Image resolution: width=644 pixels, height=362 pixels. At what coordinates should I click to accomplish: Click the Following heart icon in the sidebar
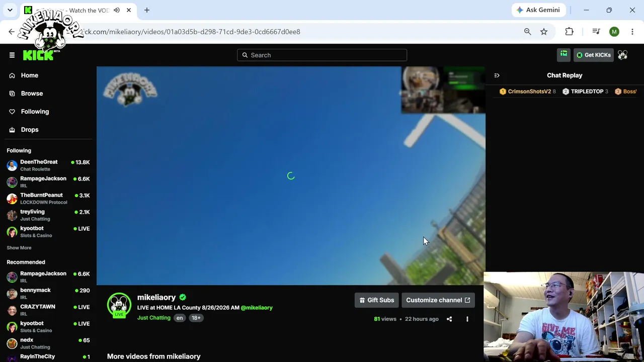click(x=12, y=112)
